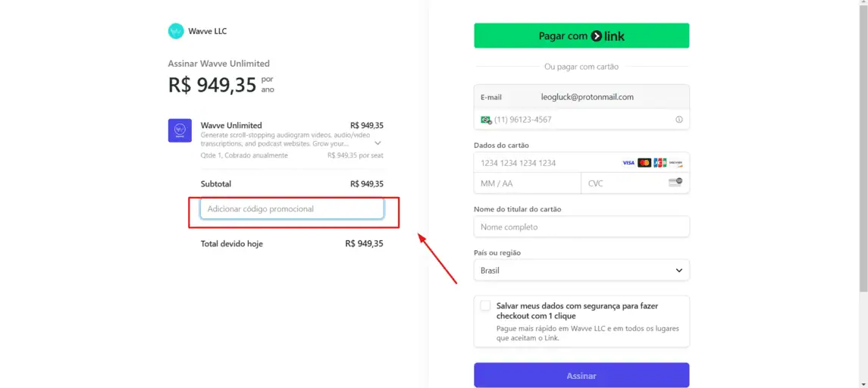
Task: Expand the Wavve Unlimited description chevron
Action: coord(378,142)
